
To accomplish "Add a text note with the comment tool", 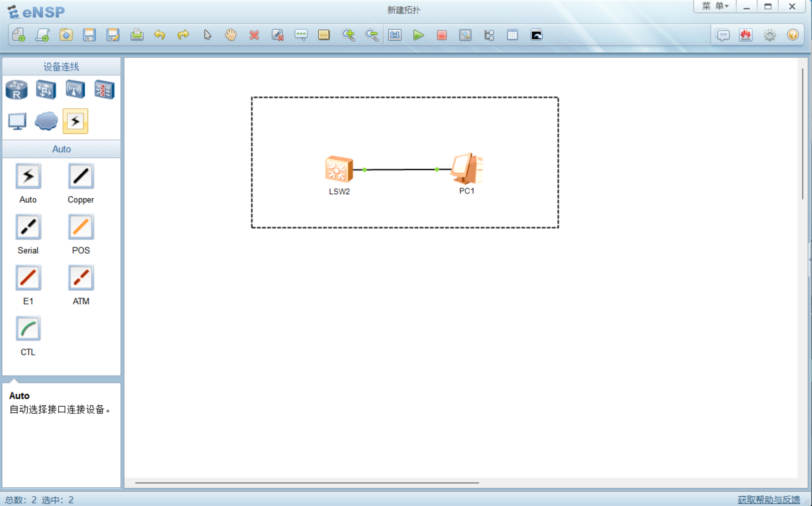I will (x=301, y=35).
